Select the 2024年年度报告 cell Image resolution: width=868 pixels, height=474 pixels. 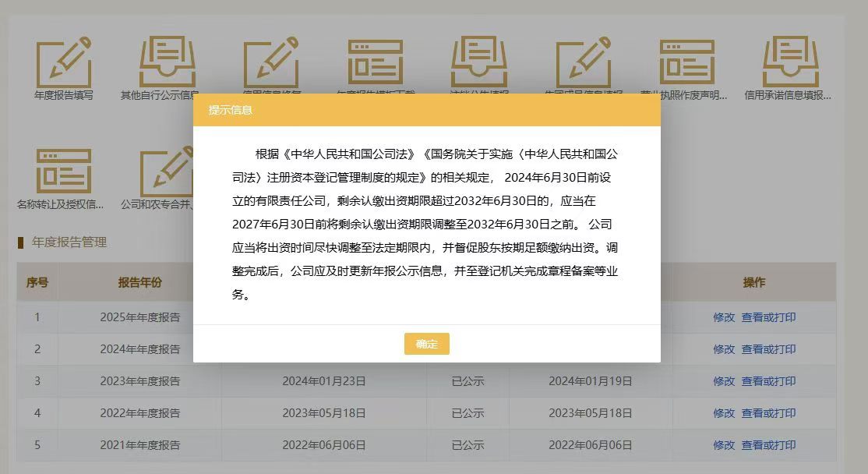[x=140, y=349]
